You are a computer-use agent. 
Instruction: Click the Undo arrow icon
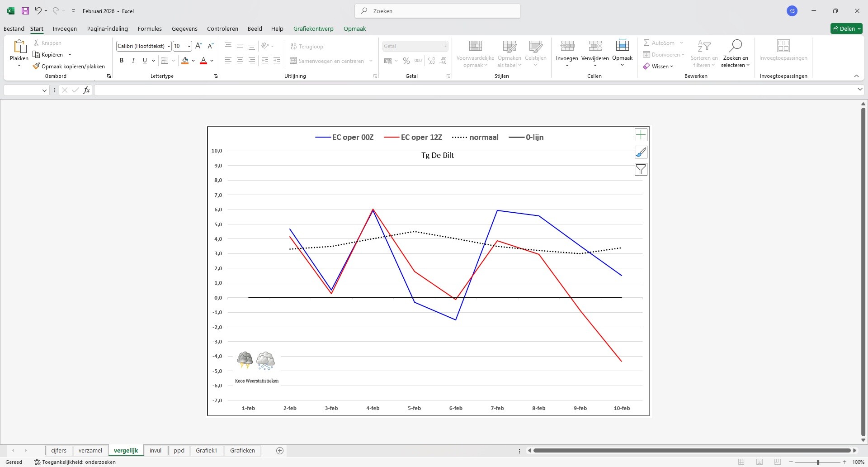coord(38,11)
